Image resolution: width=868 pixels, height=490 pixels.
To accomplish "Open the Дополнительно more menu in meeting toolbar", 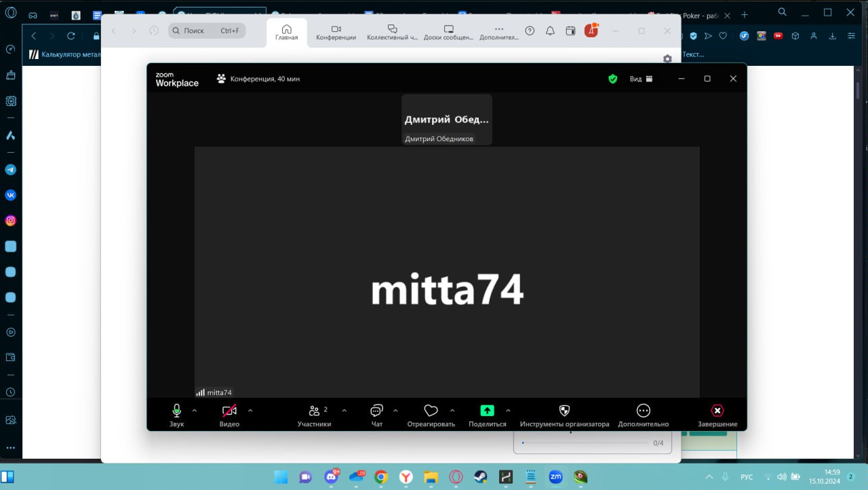I will pyautogui.click(x=644, y=415).
